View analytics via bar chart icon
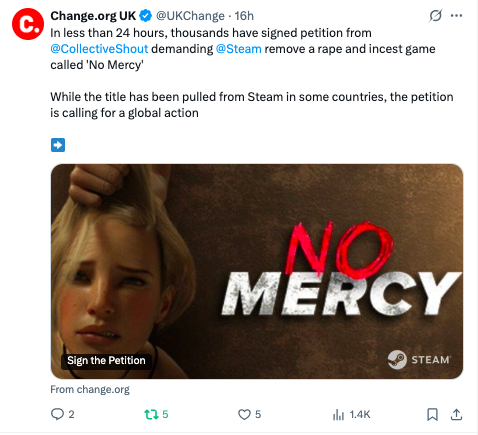The height and width of the screenshot is (435, 478). pos(338,414)
